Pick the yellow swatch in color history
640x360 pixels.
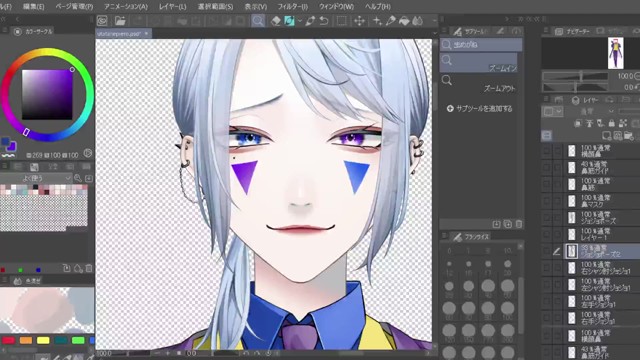click(43, 340)
